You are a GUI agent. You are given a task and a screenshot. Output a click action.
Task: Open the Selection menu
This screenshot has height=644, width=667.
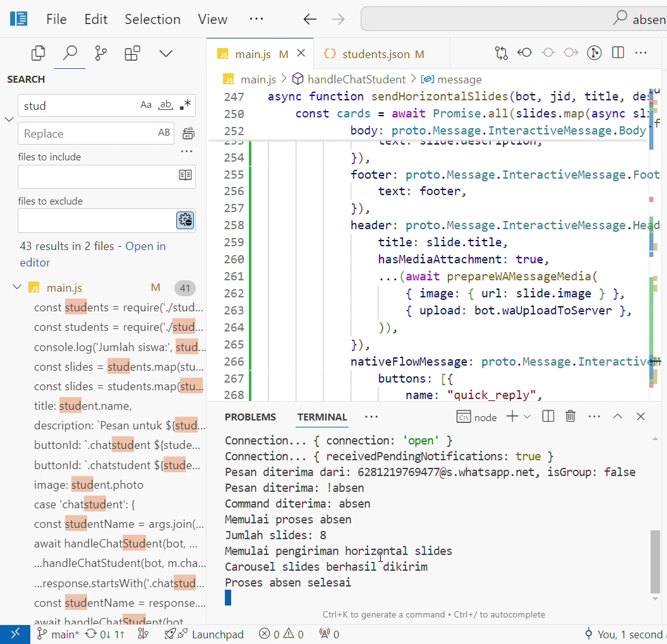click(x=152, y=20)
